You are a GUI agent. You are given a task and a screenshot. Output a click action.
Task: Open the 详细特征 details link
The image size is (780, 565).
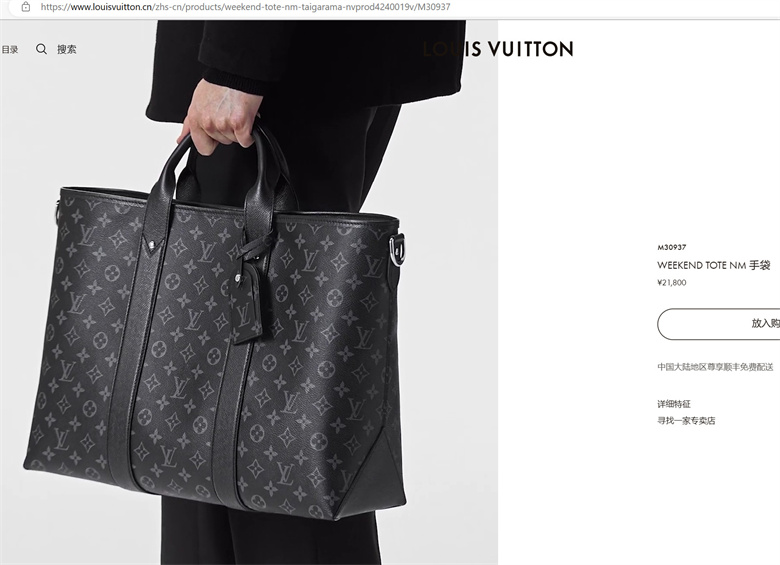pyautogui.click(x=674, y=404)
